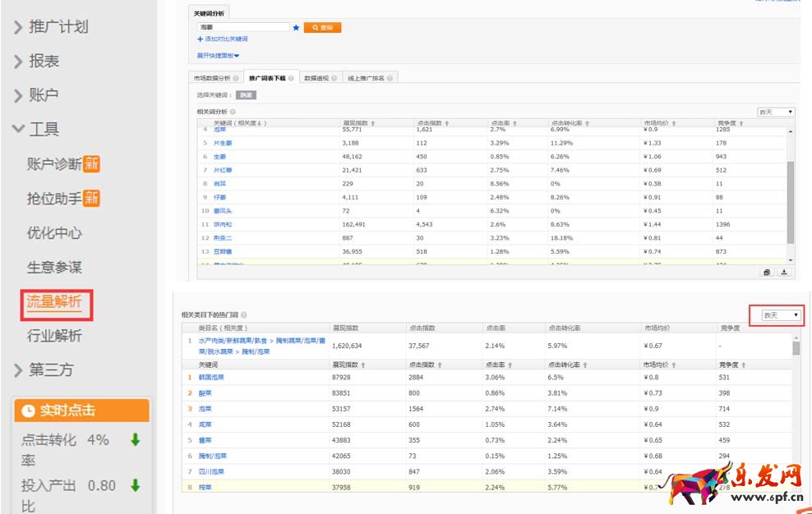Click the orange 查询 search button
This screenshot has height=514, width=812.
pos(322,27)
